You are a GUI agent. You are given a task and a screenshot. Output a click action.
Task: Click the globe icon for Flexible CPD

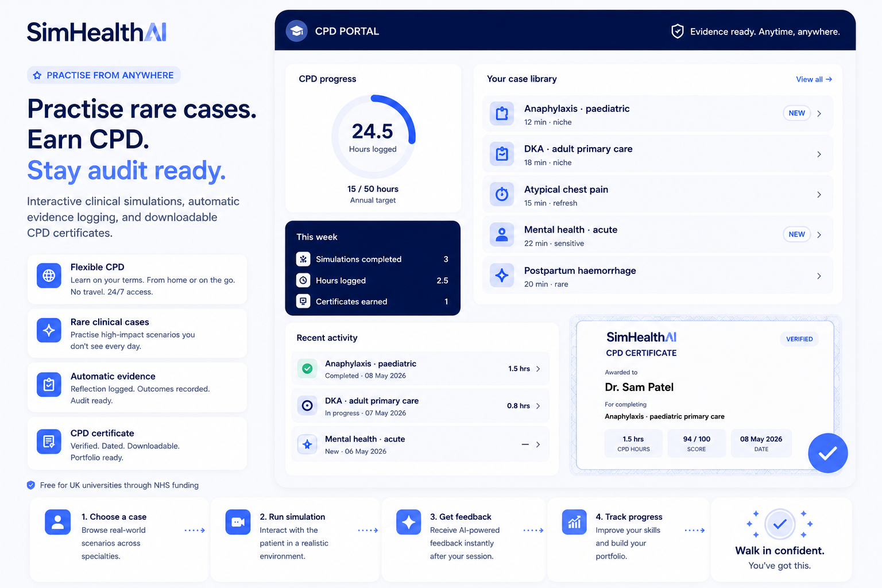pyautogui.click(x=49, y=276)
